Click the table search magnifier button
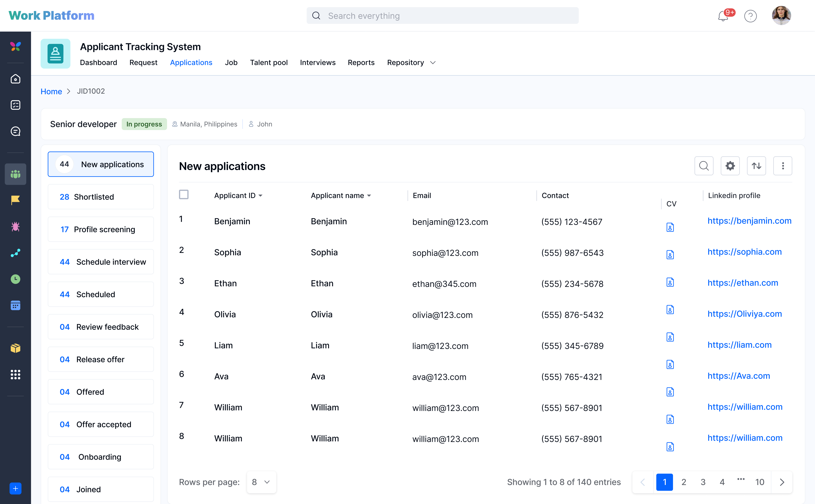Image resolution: width=815 pixels, height=504 pixels. [x=704, y=166]
